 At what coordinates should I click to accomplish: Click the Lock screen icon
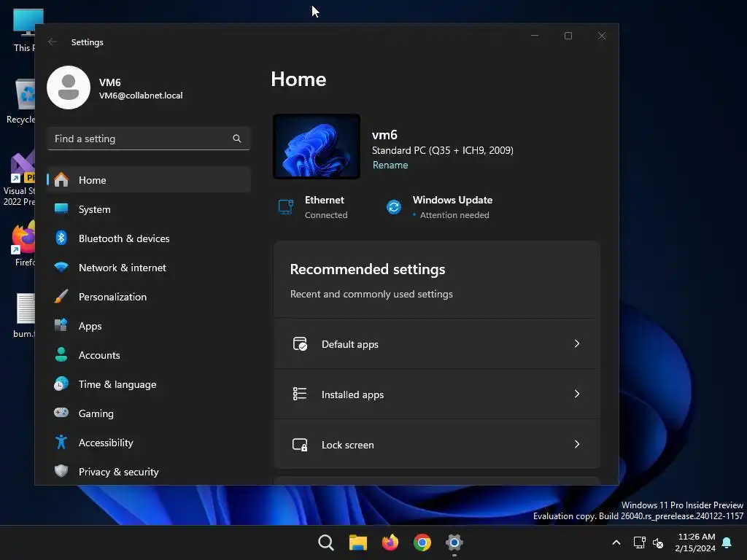click(x=300, y=445)
